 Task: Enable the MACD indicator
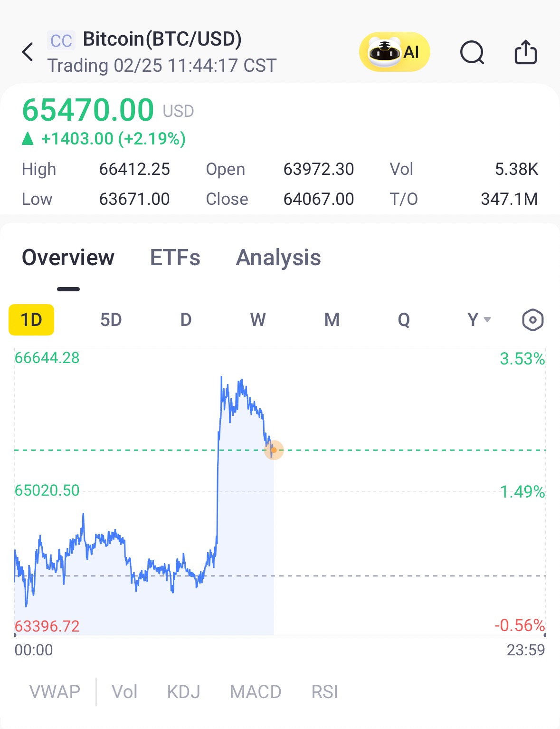tap(256, 691)
